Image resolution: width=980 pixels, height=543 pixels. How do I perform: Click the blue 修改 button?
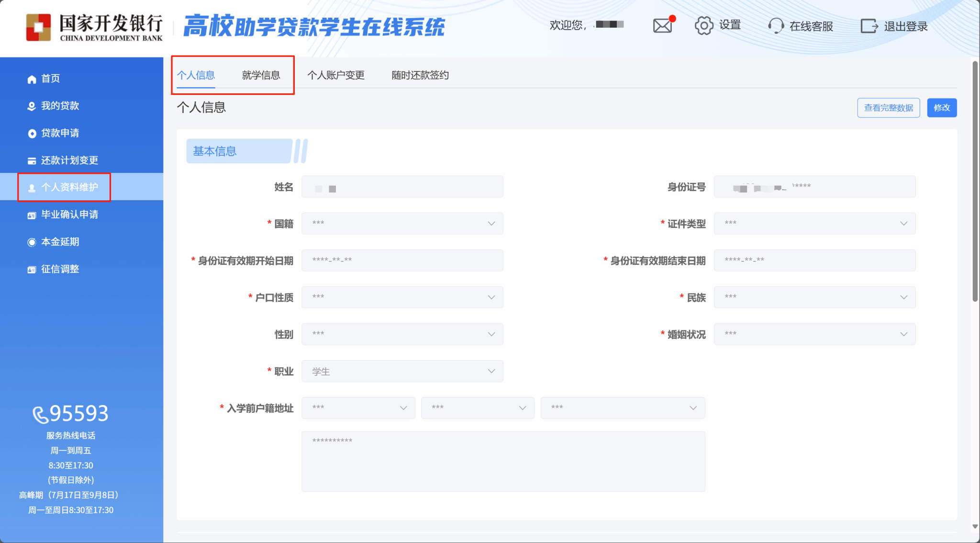click(942, 108)
